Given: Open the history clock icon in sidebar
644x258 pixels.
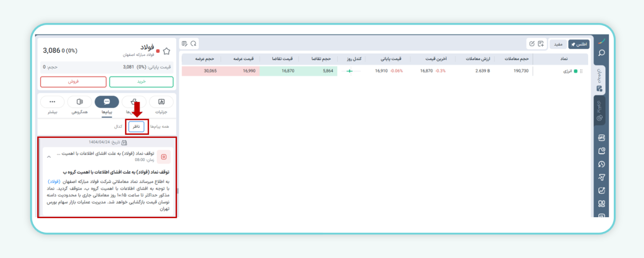Looking at the screenshot, I should (x=601, y=164).
